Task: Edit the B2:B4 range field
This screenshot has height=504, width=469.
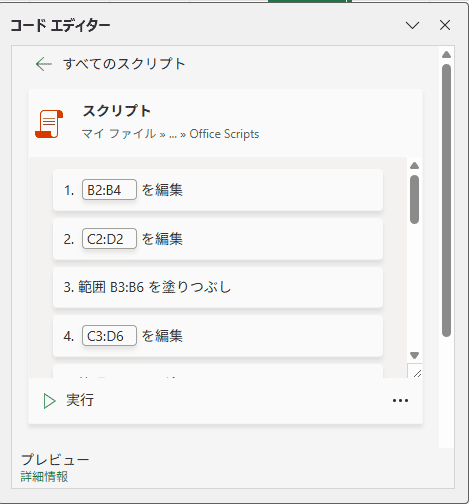Action: click(109, 190)
